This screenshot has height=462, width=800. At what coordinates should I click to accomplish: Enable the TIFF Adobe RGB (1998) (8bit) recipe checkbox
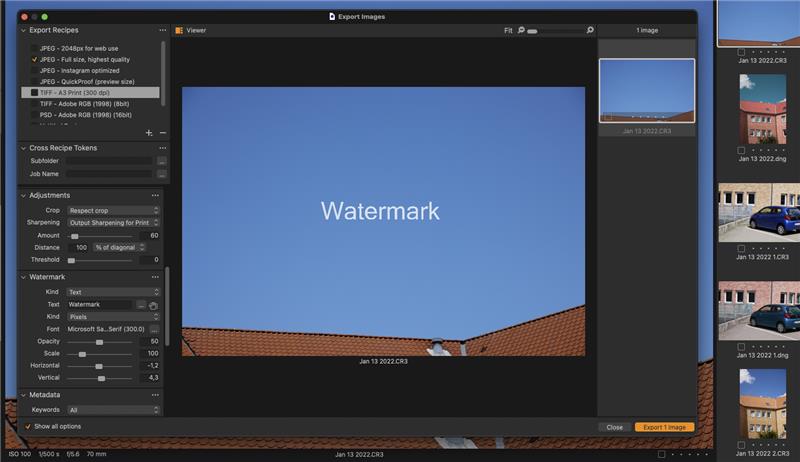(x=34, y=104)
